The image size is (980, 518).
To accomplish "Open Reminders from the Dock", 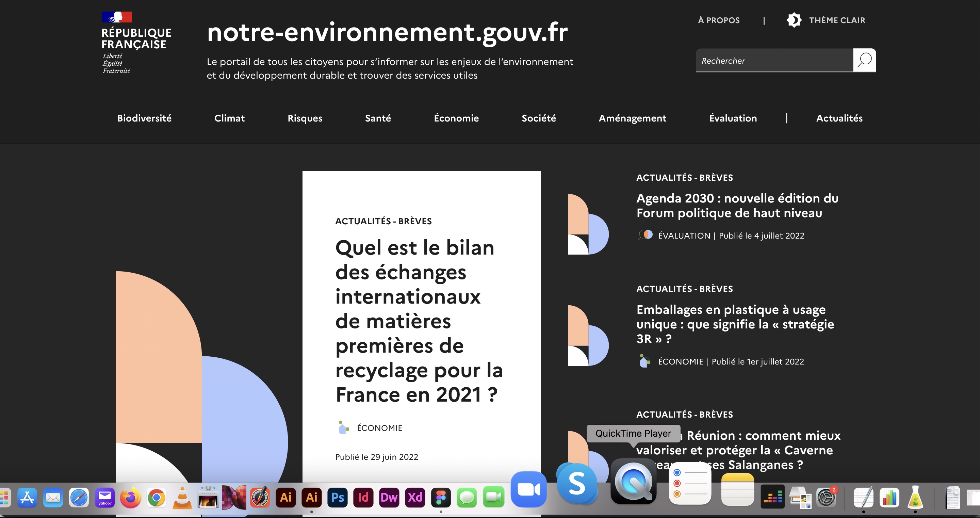I will 690,483.
